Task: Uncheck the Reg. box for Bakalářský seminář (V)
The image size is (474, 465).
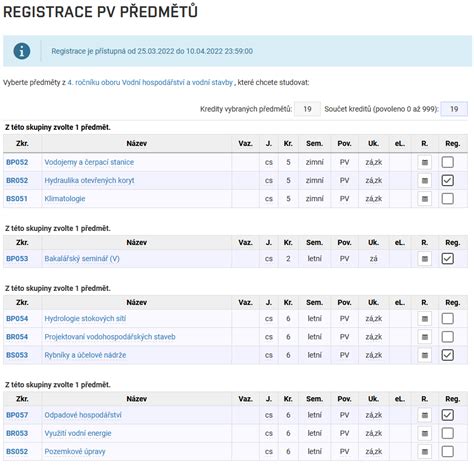Action: (447, 259)
